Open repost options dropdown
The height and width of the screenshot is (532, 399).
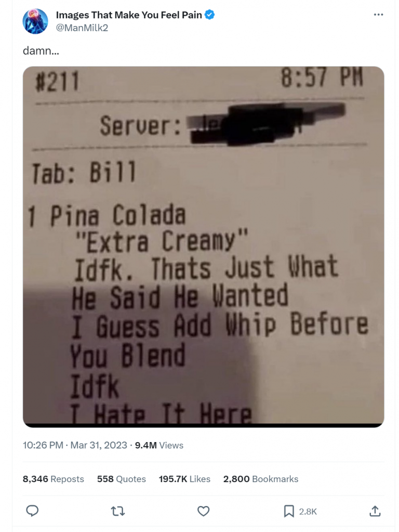[118, 512]
